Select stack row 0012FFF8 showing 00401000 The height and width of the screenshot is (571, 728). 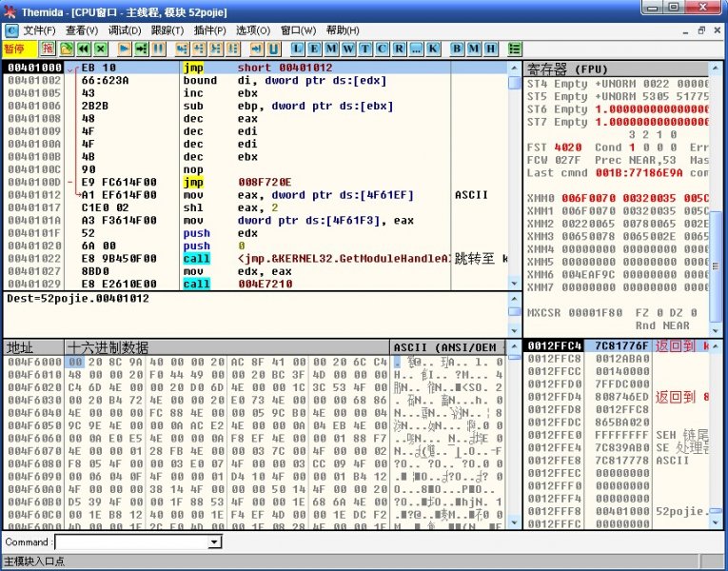[x=617, y=511]
